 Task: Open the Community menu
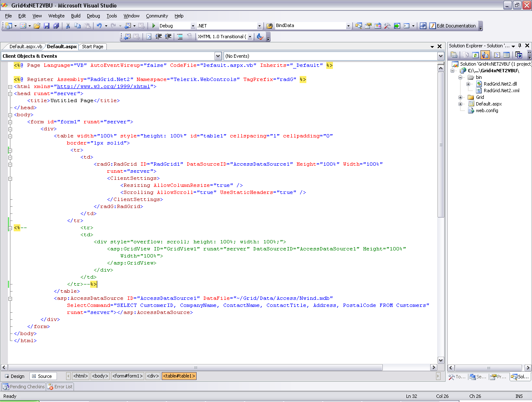pyautogui.click(x=157, y=16)
